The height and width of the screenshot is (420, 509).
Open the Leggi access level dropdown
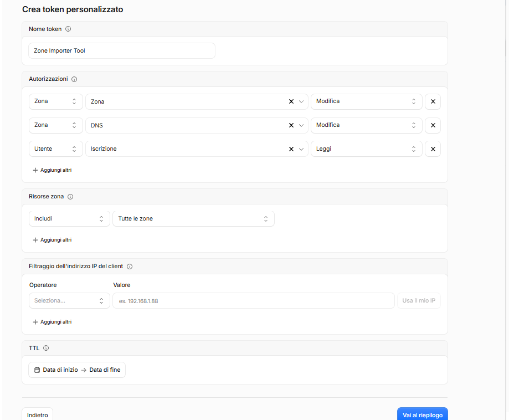(367, 148)
